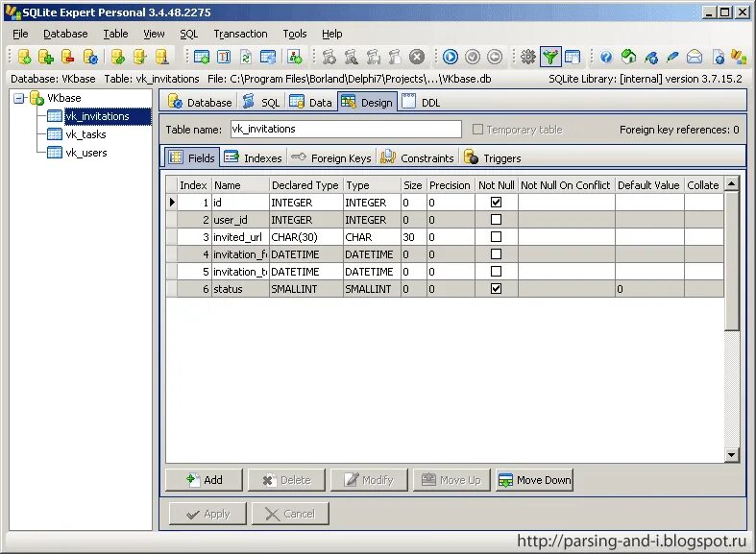Click the blue pen feedback icon
The image size is (756, 554).
pos(672,57)
